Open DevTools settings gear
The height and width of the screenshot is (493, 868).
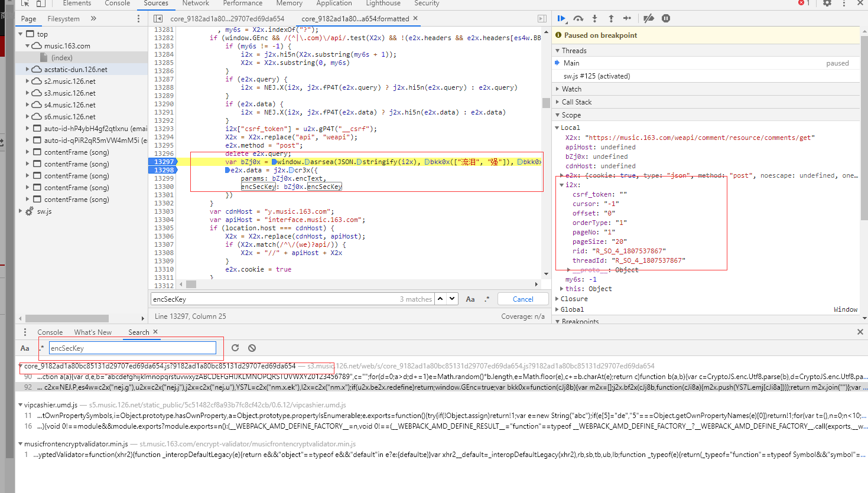[827, 4]
